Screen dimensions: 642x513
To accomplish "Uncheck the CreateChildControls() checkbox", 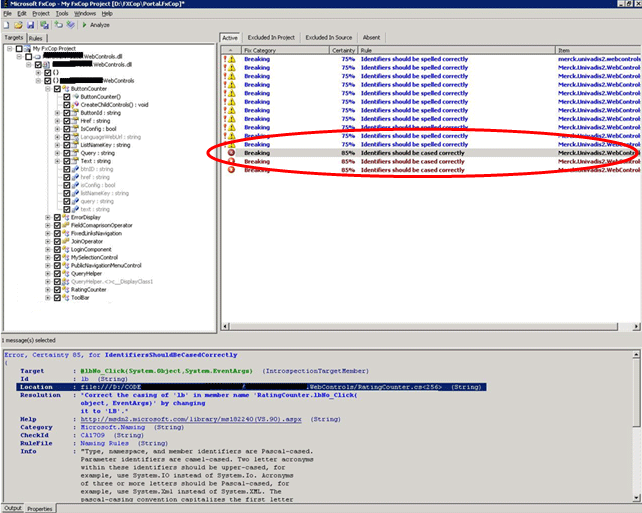I will (x=67, y=105).
